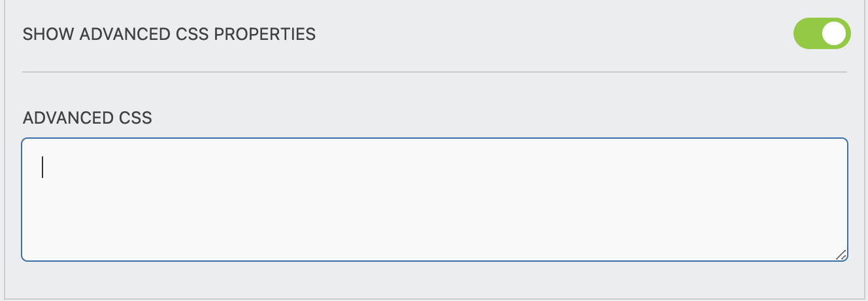Click the CSS word in the Advanced CSS label
868x301 pixels.
135,118
